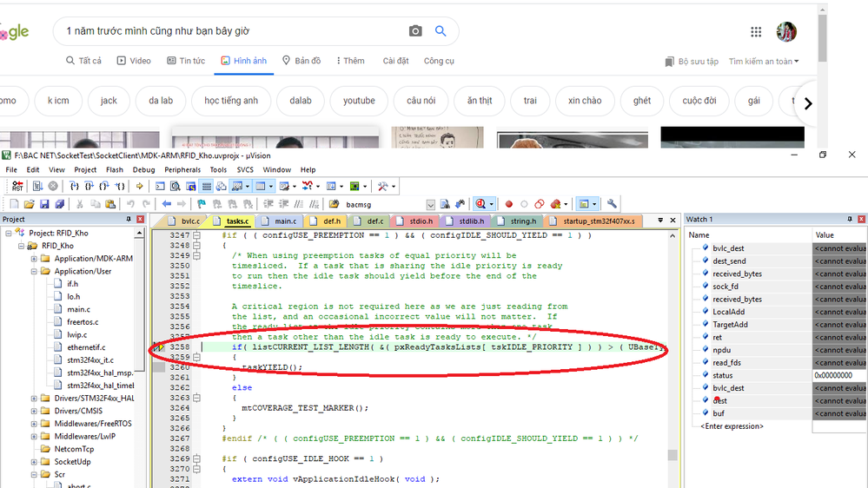Click the Google magnifier search icon

pos(441,31)
